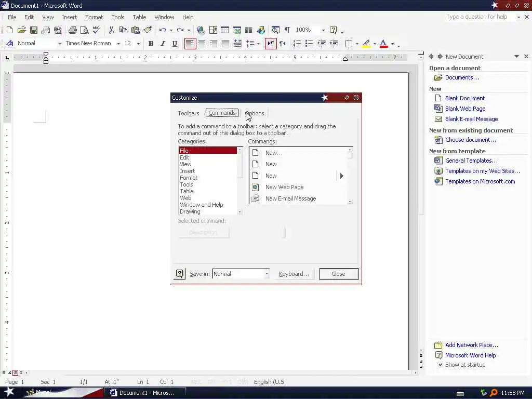
Task: Click the Document1 taskbar button
Action: pyautogui.click(x=145, y=393)
